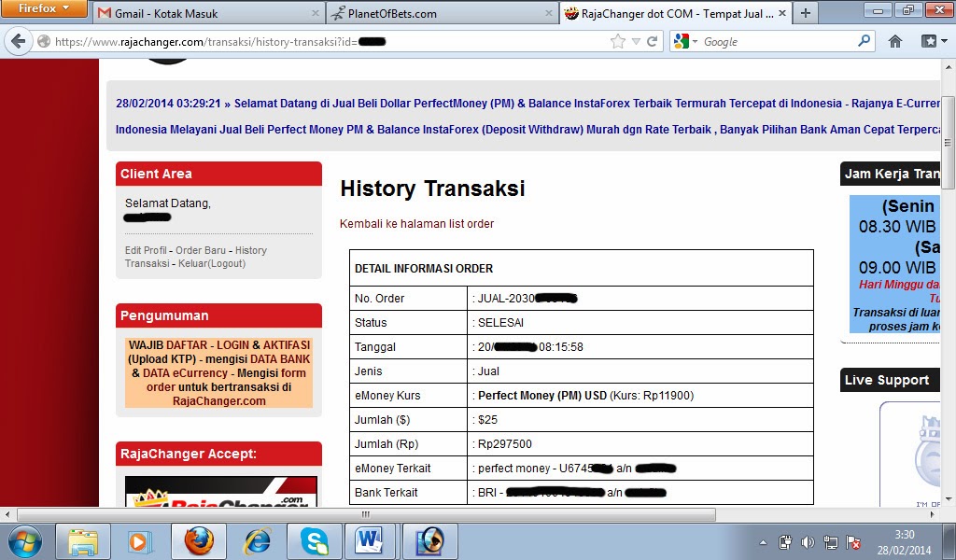
Task: Click the site identity globe icon
Action: [44, 41]
